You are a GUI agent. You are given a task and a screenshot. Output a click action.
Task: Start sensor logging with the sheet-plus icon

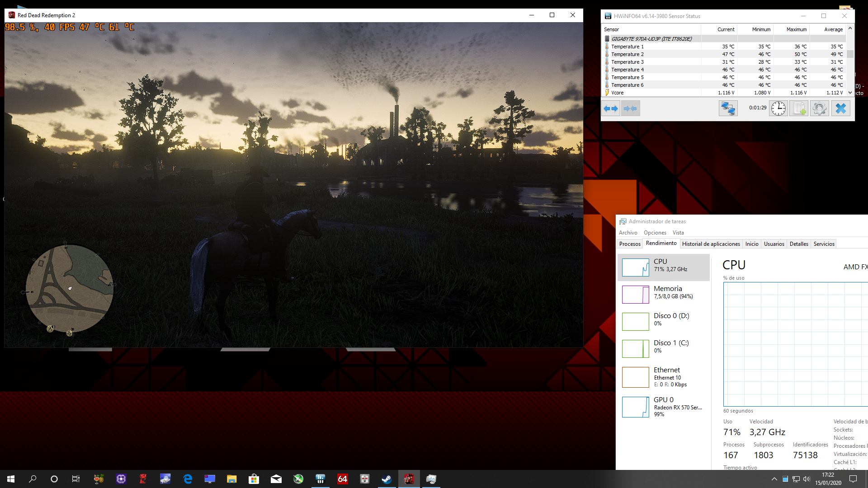pyautogui.click(x=799, y=108)
